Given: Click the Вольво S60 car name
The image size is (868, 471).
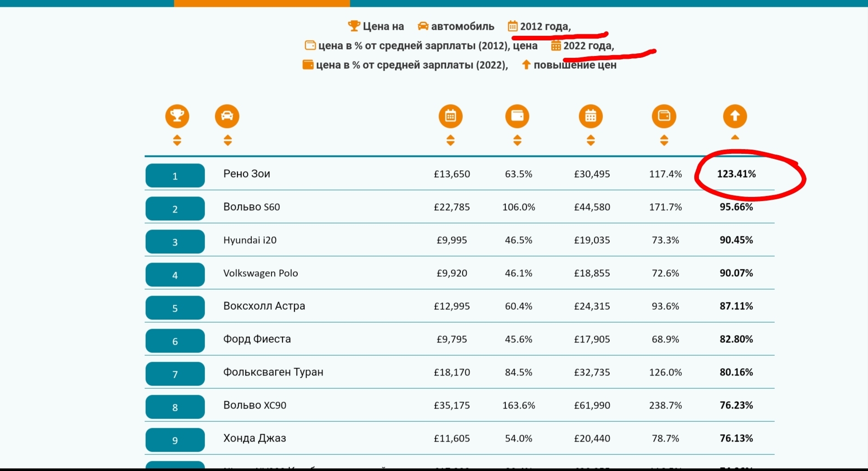Looking at the screenshot, I should (x=251, y=207).
